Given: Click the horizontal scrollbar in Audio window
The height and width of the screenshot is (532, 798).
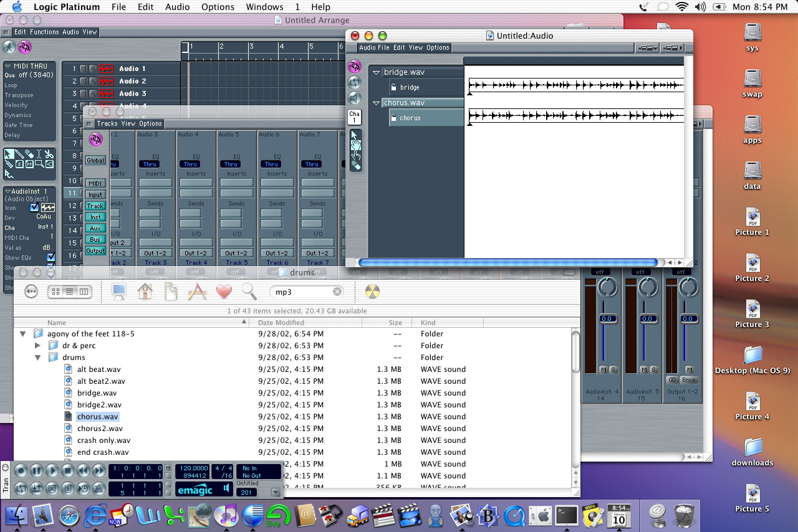Looking at the screenshot, I should [507, 263].
